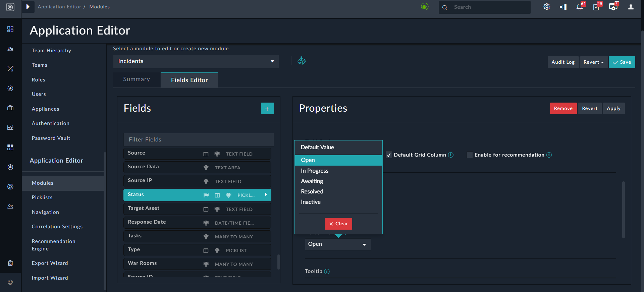The height and width of the screenshot is (292, 644).
Task: Open Team Hierarchy in the sidebar
Action: (51, 51)
